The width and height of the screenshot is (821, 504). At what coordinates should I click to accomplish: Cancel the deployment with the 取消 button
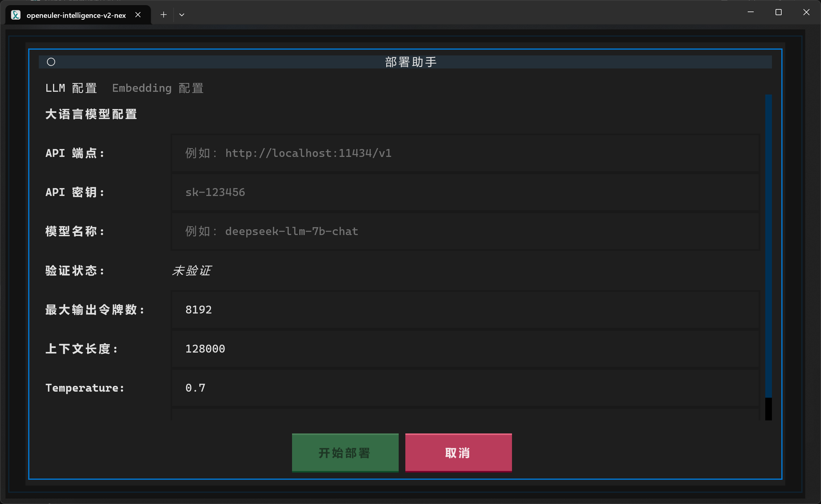(458, 452)
